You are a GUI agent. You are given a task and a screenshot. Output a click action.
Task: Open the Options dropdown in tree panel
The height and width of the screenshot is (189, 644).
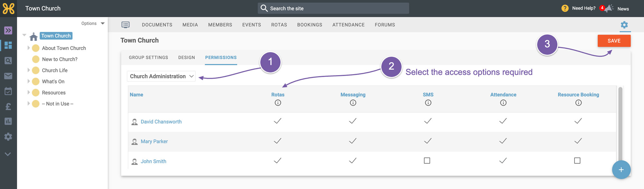(x=93, y=23)
